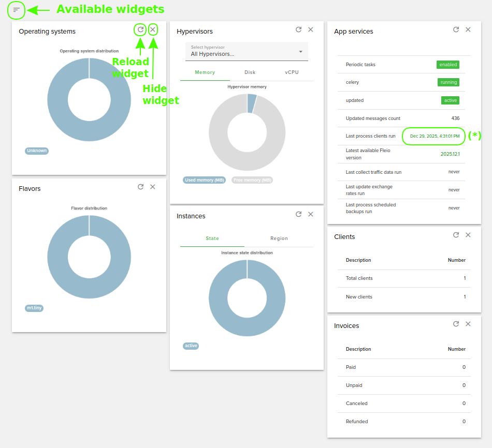Open the Region tab in Instances
This screenshot has width=492, height=448.
pyautogui.click(x=279, y=238)
